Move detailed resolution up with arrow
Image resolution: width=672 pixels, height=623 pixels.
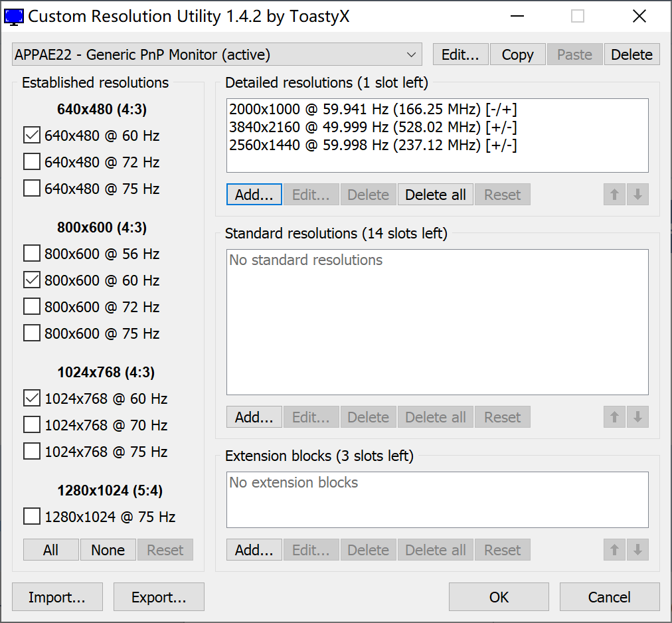[x=614, y=195]
